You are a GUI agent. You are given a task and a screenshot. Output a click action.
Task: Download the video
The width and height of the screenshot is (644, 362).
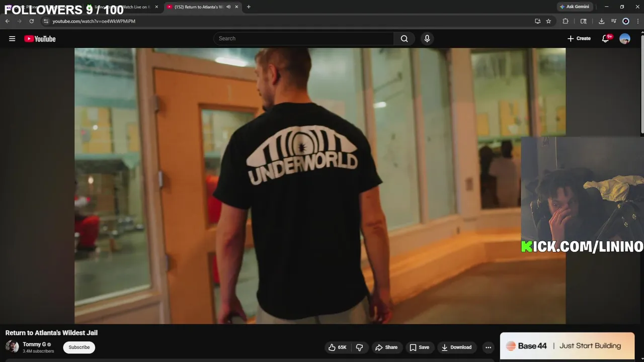(x=456, y=347)
